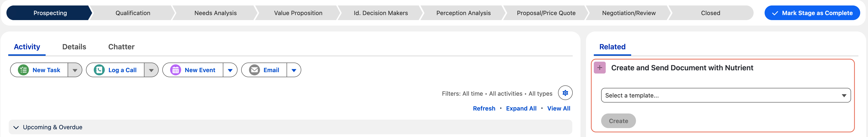This screenshot has width=868, height=137.
Task: Collapse the Upcoming & Overdue section
Action: (16, 127)
